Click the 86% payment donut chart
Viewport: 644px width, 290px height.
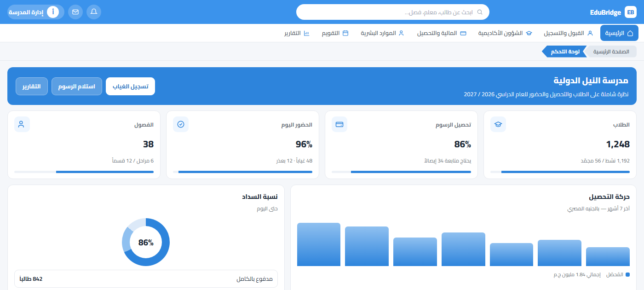click(x=146, y=242)
